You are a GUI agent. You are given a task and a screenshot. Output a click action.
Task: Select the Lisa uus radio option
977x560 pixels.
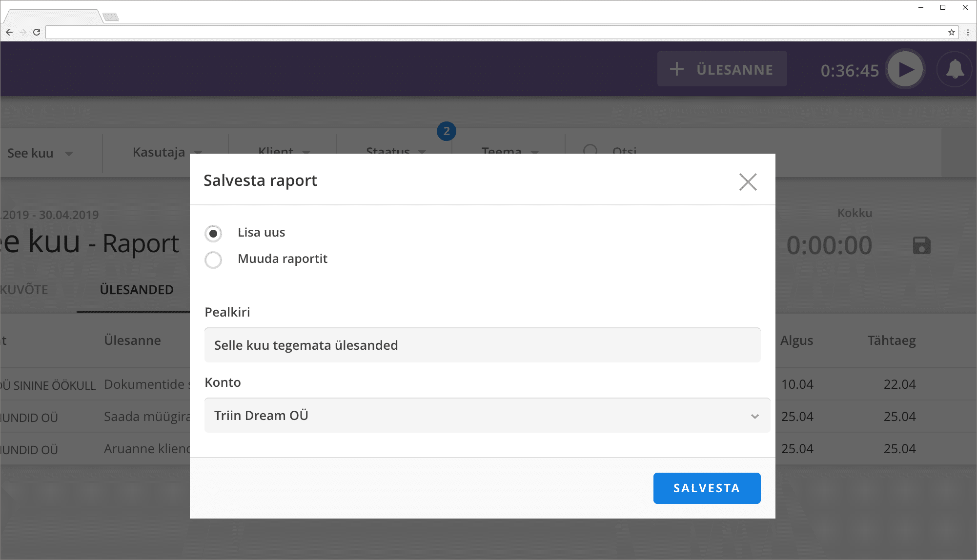click(x=213, y=234)
